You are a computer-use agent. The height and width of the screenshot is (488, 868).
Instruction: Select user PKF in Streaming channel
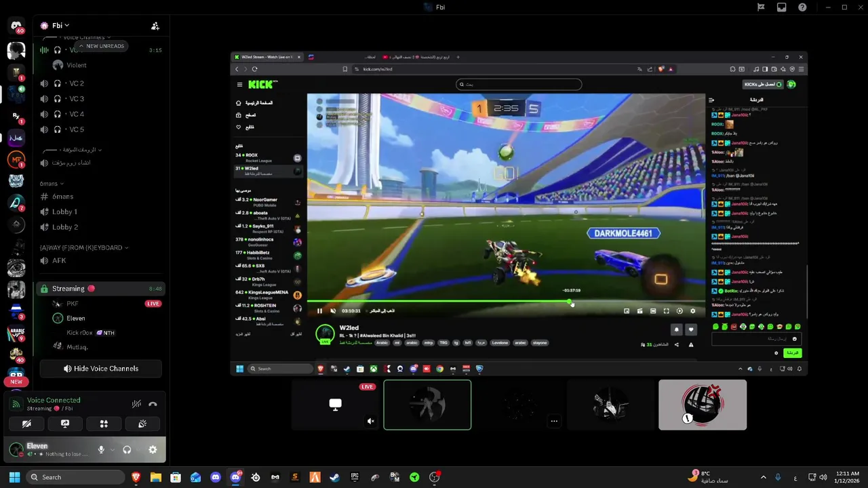point(73,304)
